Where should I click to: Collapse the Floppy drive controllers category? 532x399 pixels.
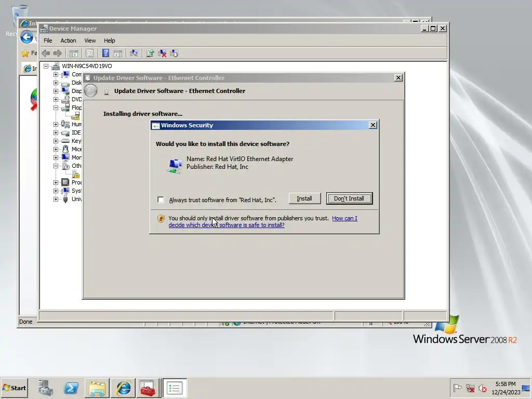(56, 108)
